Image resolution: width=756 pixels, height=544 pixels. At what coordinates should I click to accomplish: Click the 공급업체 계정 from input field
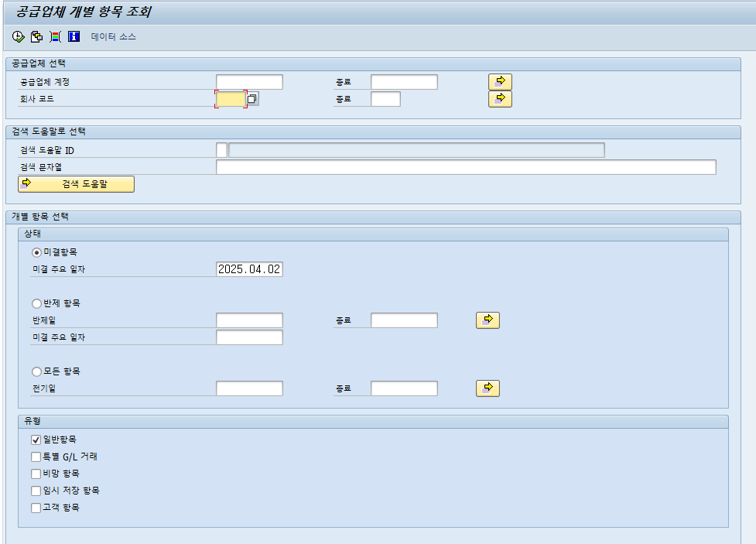click(249, 82)
